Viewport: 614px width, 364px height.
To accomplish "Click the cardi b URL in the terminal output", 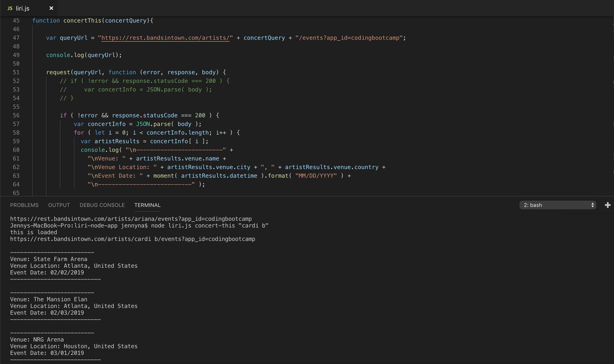I will (133, 239).
